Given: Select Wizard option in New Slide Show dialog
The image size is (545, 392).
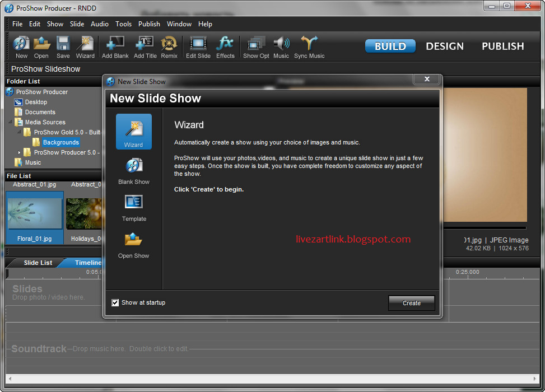Looking at the screenshot, I should [x=134, y=132].
